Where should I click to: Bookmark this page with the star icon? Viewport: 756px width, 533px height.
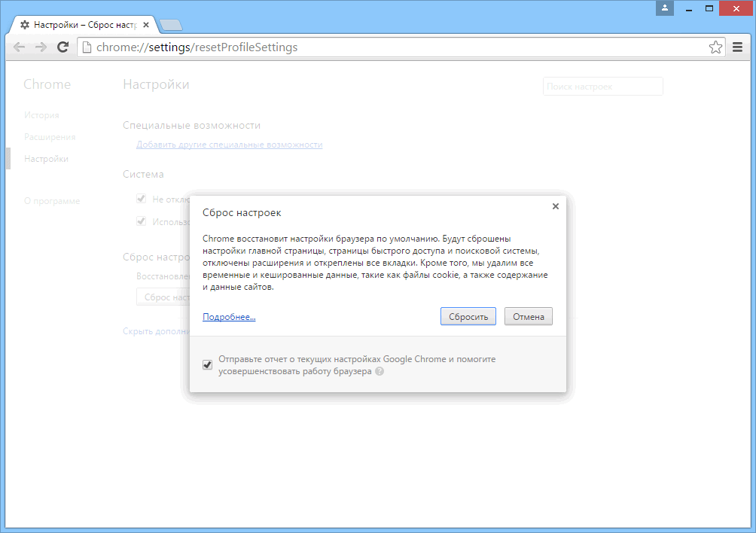(715, 47)
